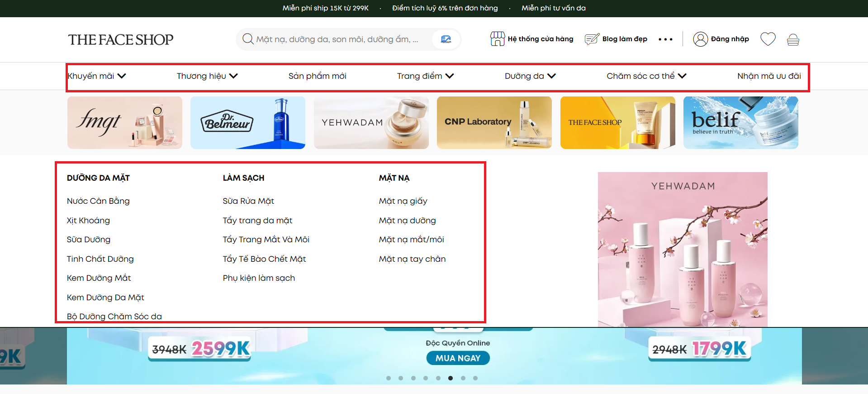The width and height of the screenshot is (868, 394).
Task: Click "Điểm tích luỹ 6% trên đơn hàng"
Action: click(445, 8)
